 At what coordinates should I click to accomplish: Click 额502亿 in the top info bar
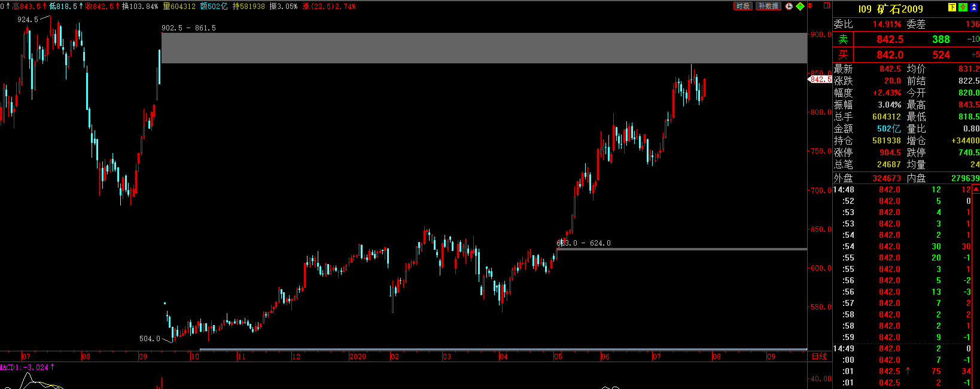[x=214, y=7]
